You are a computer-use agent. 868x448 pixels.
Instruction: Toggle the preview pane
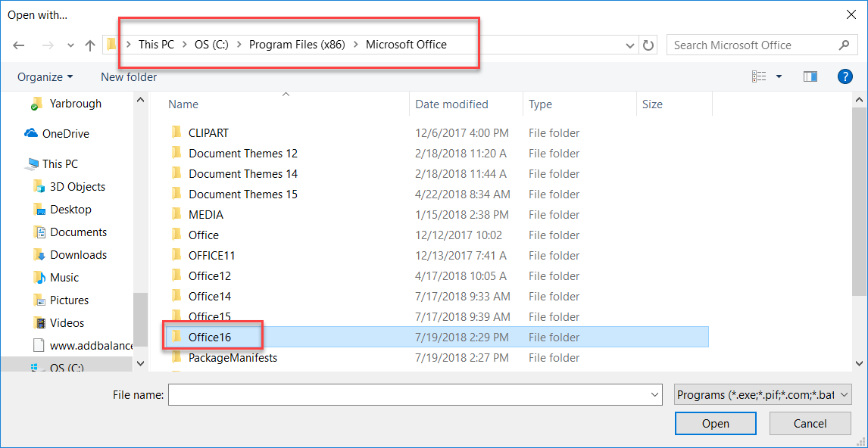coord(810,76)
